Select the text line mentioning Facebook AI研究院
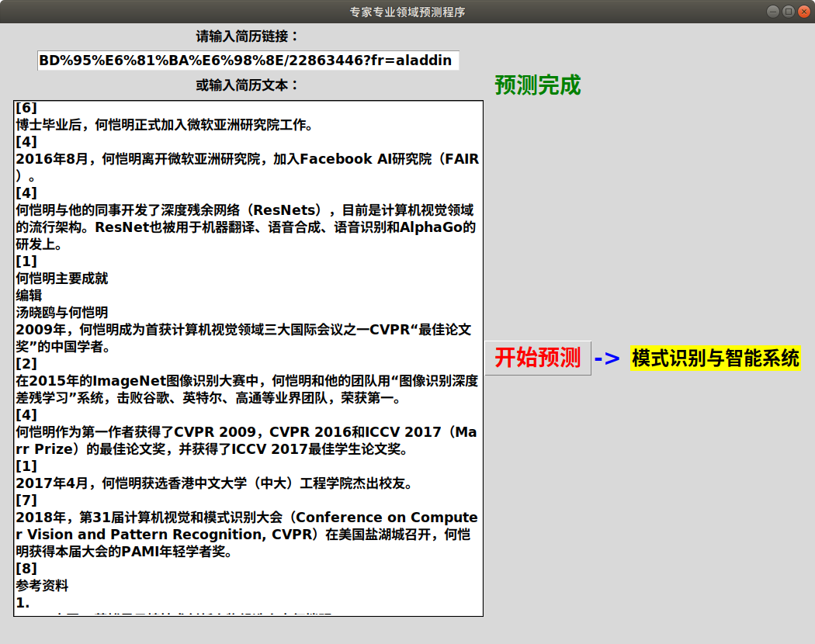This screenshot has height=644, width=815. 247,158
